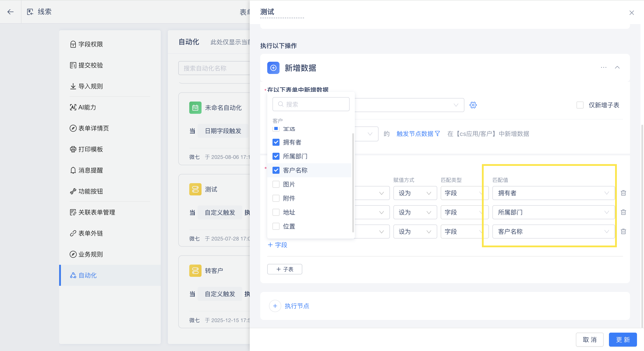Open 提交校验 in the sidebar

coord(110,65)
